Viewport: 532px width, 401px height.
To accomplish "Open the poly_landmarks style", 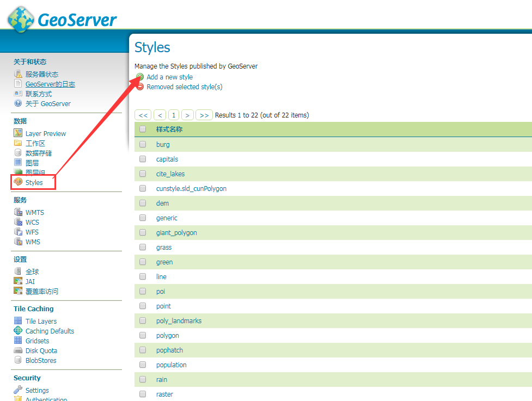I will (x=179, y=320).
